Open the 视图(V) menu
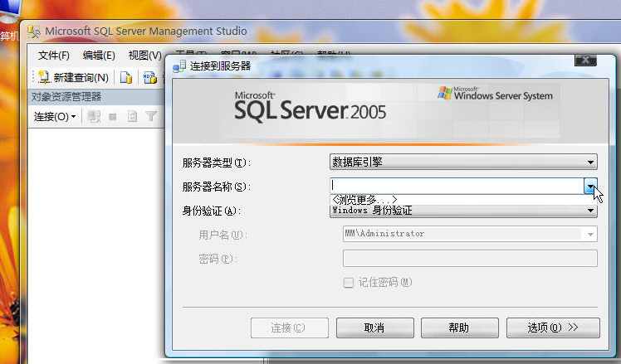This screenshot has height=364, width=621. (x=144, y=56)
